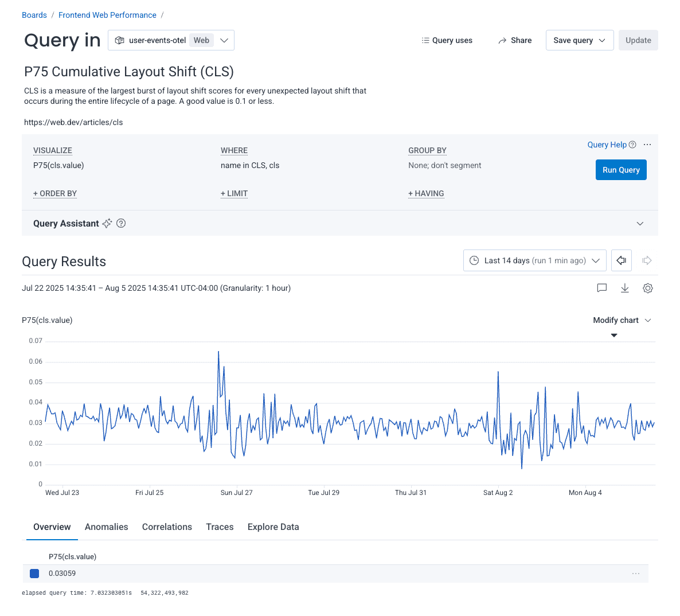680x616 pixels.
Task: Click the Share arrow button
Action: 514,40
